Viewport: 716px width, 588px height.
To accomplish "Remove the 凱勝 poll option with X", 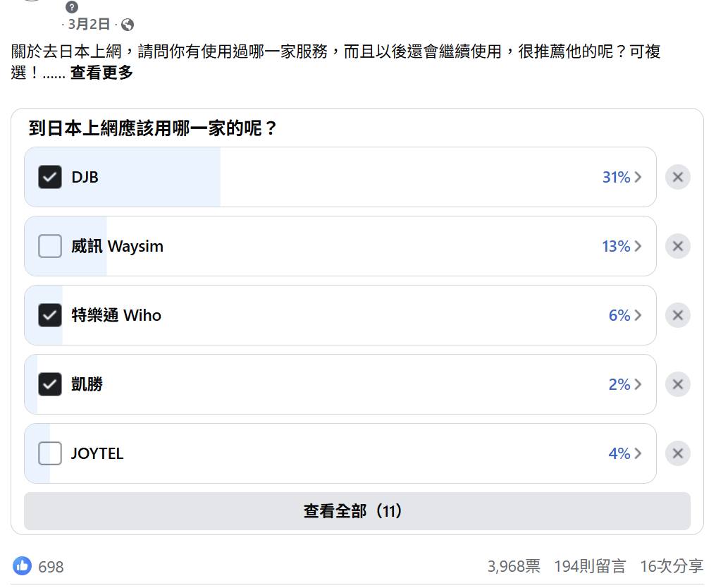I will click(677, 384).
